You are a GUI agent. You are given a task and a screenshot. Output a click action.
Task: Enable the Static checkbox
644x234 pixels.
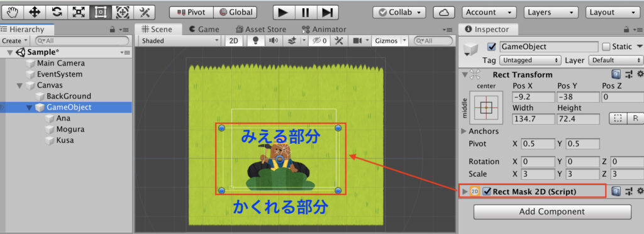[606, 47]
